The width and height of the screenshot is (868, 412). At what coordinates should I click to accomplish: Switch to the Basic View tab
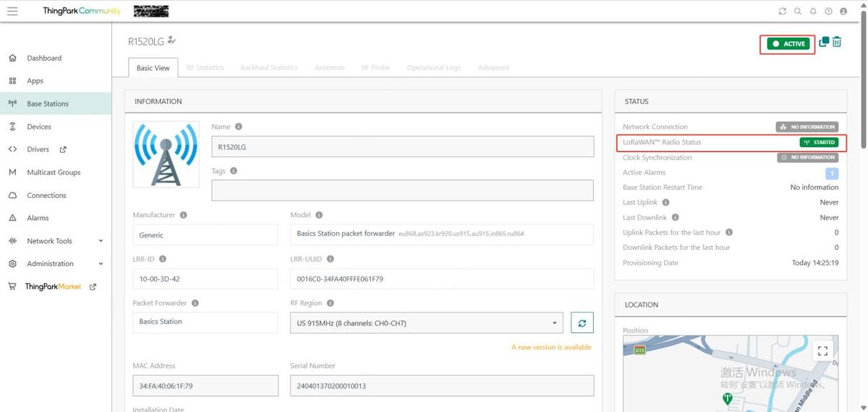pyautogui.click(x=153, y=67)
